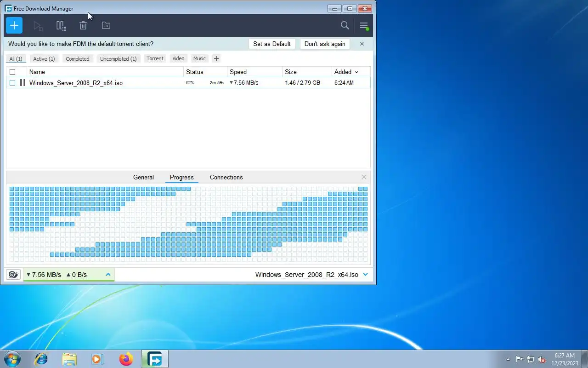Image resolution: width=588 pixels, height=368 pixels.
Task: Click the network tray icon
Action: click(531, 359)
